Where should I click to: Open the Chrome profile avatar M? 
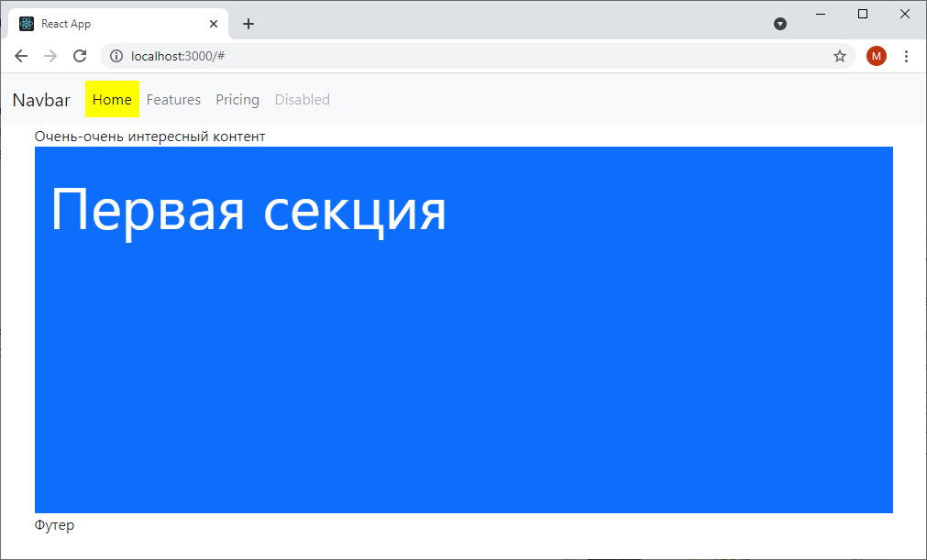coord(876,56)
